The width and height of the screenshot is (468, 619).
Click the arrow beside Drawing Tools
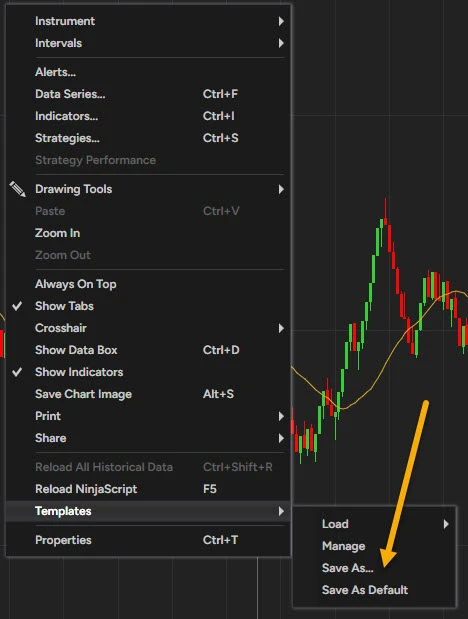[x=281, y=189]
